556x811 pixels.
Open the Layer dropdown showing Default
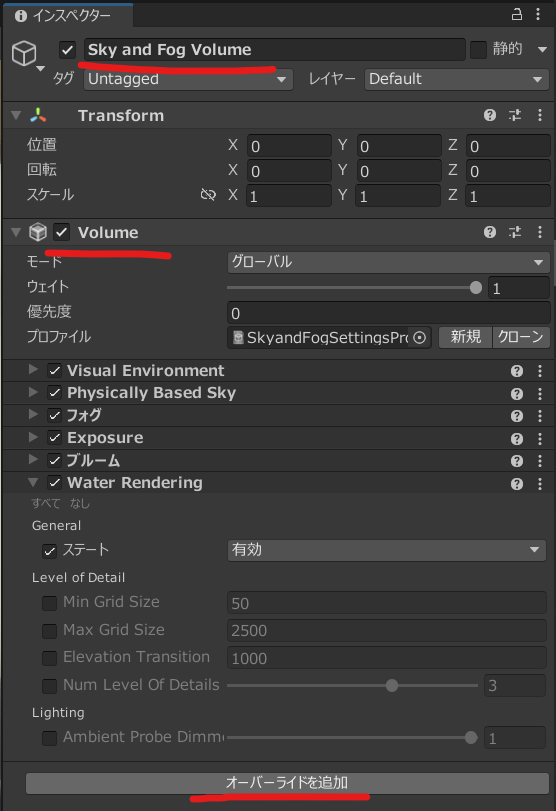coord(457,79)
